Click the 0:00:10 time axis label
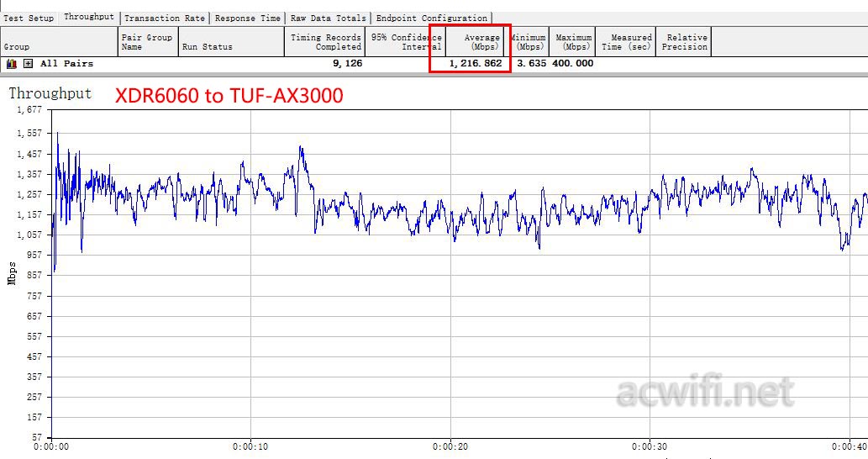Screen dimensions: 868x459 [x=250, y=447]
